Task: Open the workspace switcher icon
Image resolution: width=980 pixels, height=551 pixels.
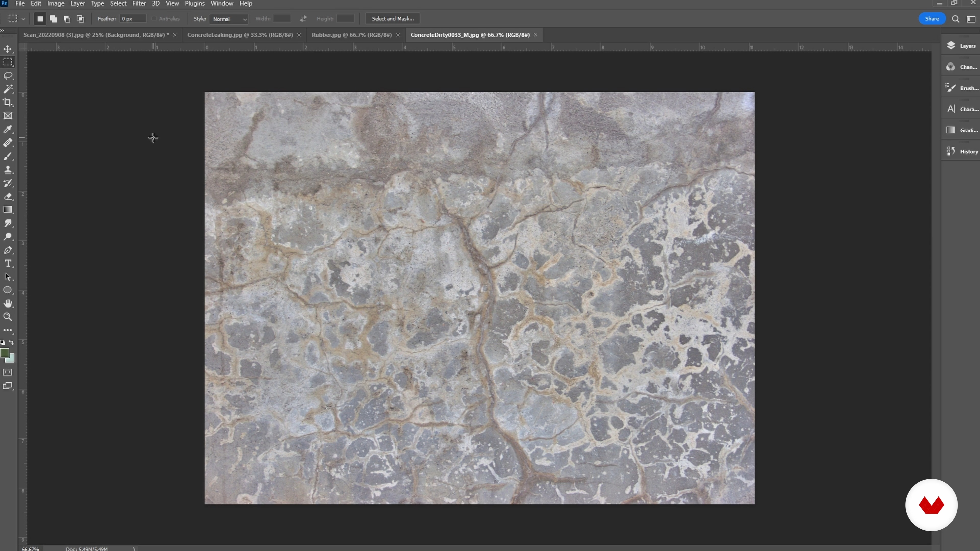Action: [971, 19]
